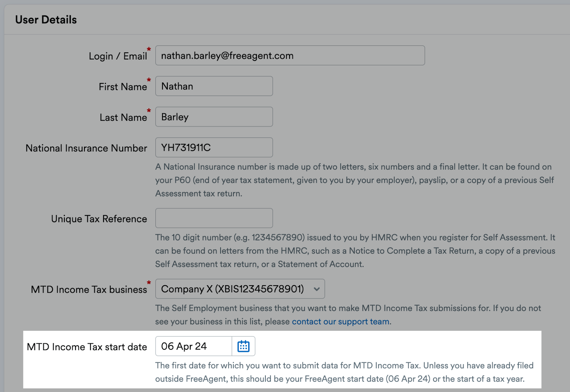This screenshot has width=570, height=392.
Task: Click the 'First Name' label
Action: 123,87
